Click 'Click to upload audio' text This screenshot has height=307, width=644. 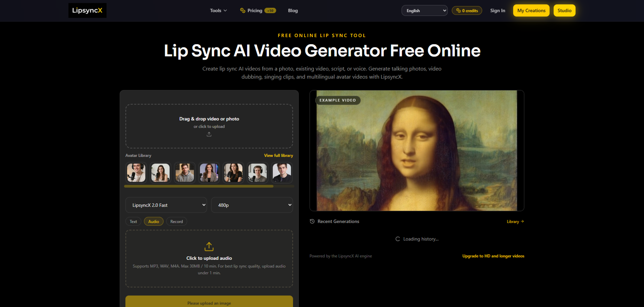point(209,258)
